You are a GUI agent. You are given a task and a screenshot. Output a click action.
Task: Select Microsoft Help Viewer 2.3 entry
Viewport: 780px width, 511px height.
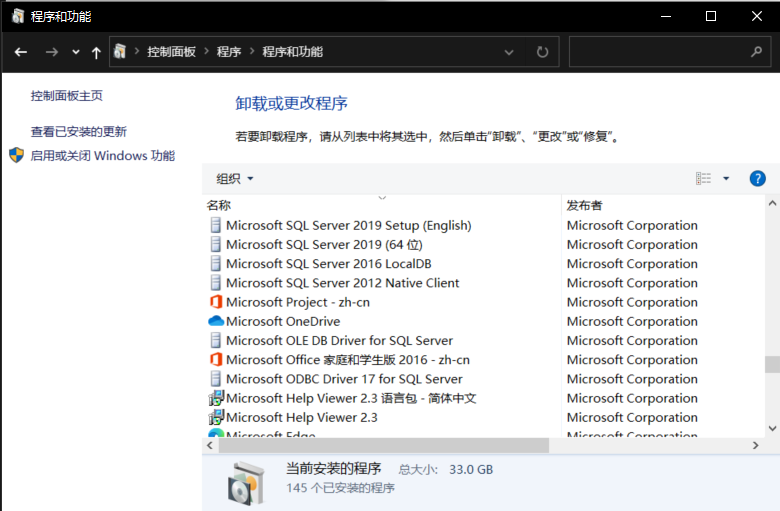pyautogui.click(x=301, y=417)
